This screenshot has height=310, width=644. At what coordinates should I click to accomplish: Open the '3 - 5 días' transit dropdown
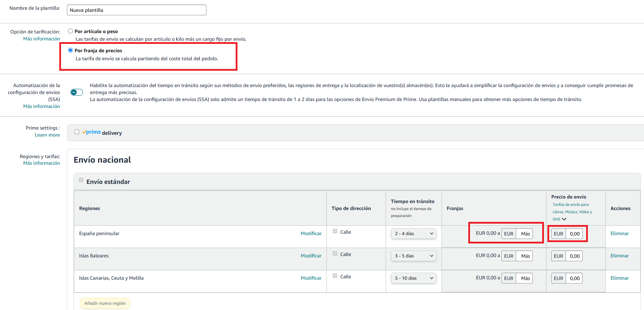point(414,256)
